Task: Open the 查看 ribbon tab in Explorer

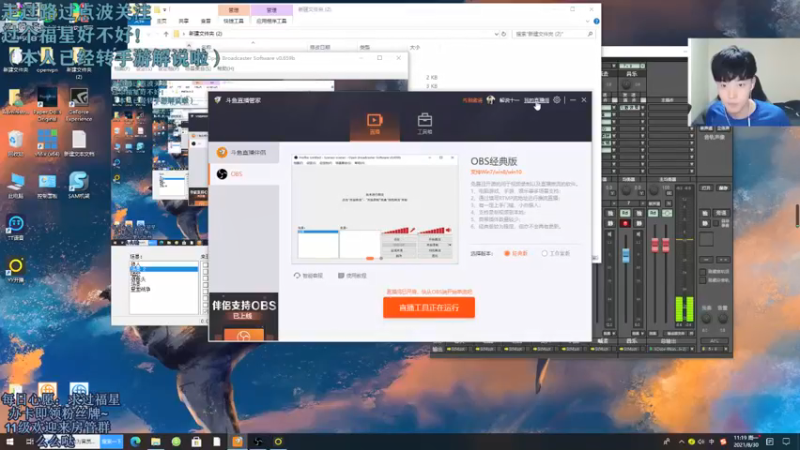Action: (206, 21)
